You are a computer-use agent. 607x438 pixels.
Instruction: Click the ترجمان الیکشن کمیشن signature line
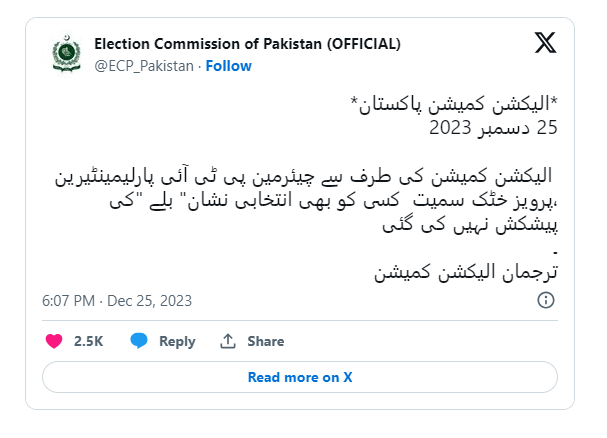pos(462,271)
